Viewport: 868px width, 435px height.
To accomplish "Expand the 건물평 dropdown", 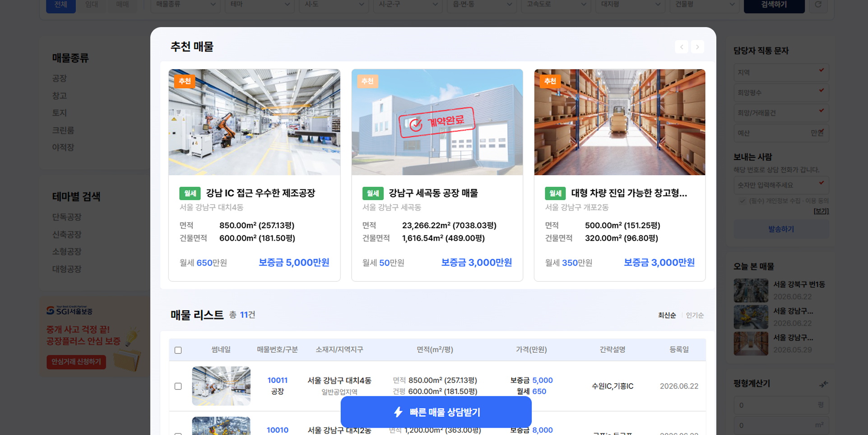I will [x=704, y=5].
